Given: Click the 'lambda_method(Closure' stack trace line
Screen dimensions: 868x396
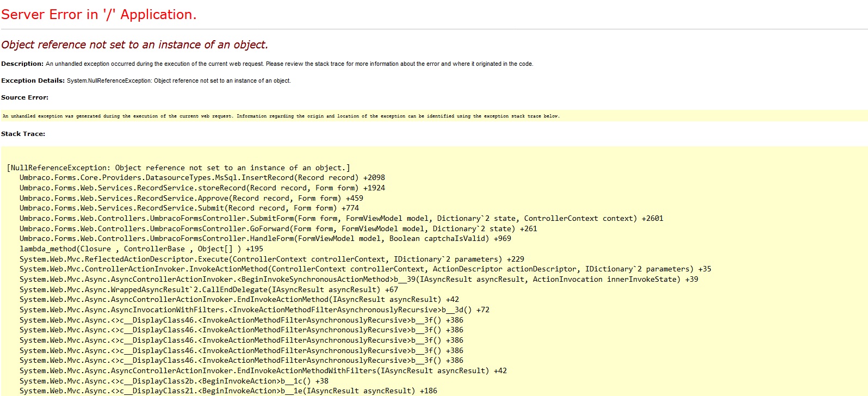Looking at the screenshot, I should [x=141, y=249].
